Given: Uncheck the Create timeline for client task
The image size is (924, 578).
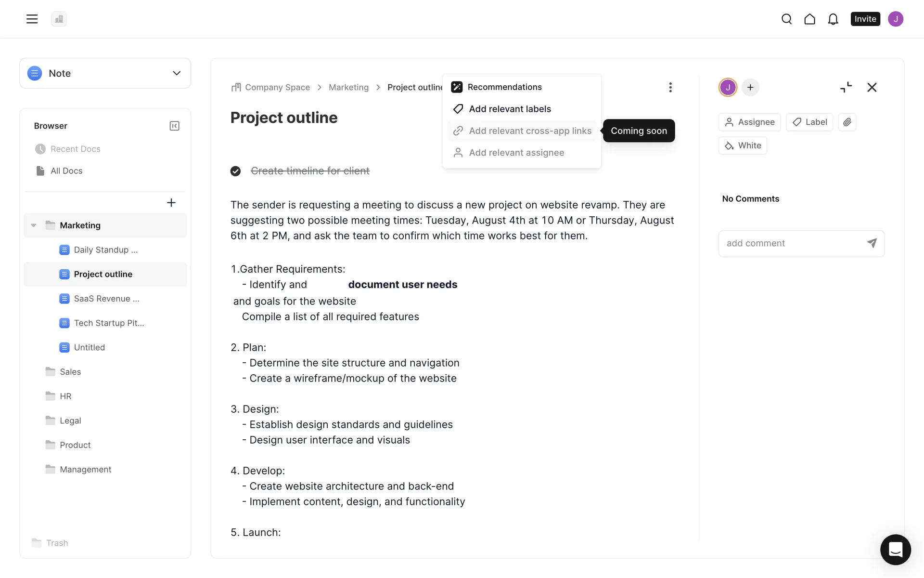Looking at the screenshot, I should pos(235,171).
